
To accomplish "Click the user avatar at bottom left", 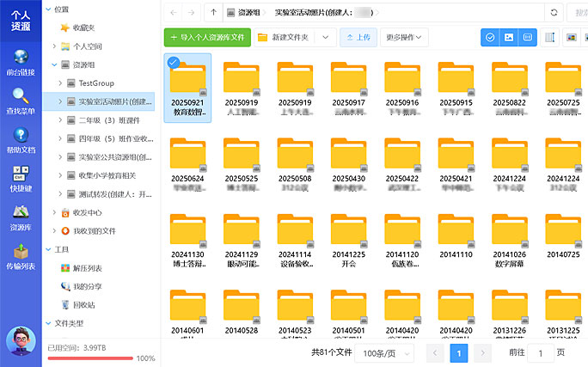I will point(21,341).
